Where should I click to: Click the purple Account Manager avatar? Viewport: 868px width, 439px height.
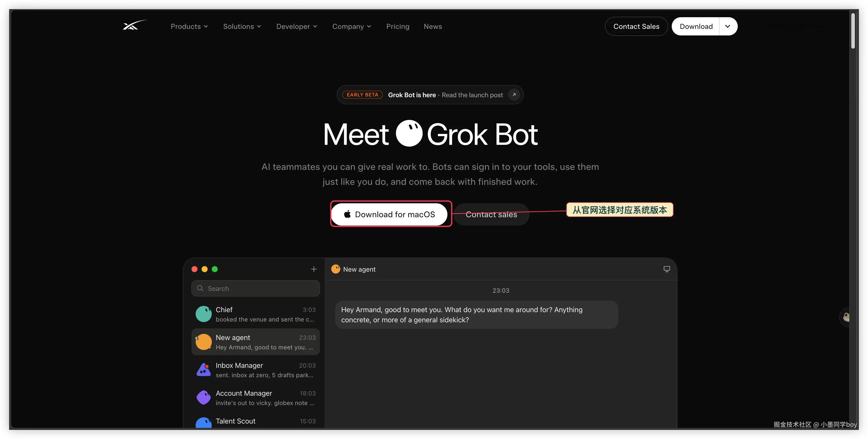pyautogui.click(x=204, y=397)
